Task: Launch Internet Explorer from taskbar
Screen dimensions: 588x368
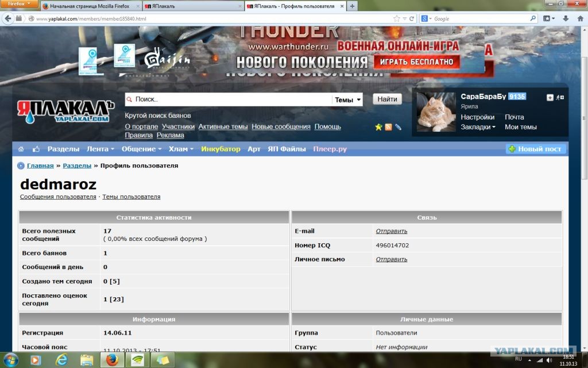Action: pyautogui.click(x=61, y=360)
